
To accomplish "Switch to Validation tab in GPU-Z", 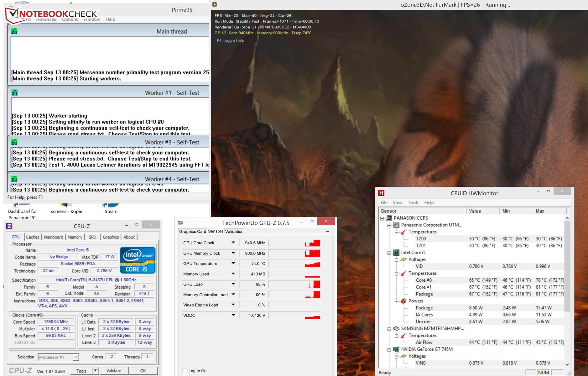I will coord(234,231).
